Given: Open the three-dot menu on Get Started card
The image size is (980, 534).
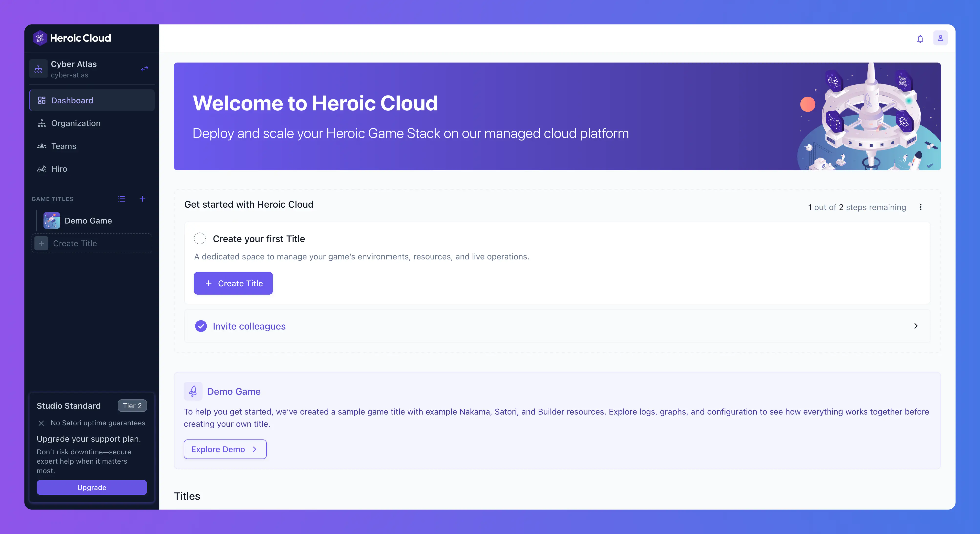Looking at the screenshot, I should [x=921, y=207].
